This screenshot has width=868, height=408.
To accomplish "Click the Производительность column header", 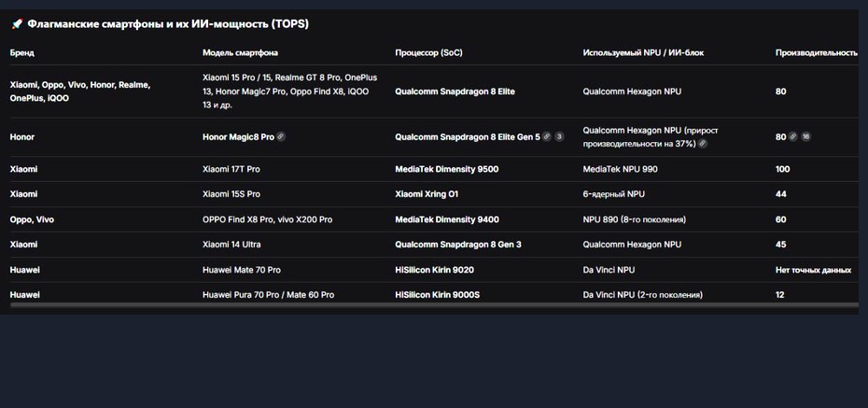I will coord(817,52).
